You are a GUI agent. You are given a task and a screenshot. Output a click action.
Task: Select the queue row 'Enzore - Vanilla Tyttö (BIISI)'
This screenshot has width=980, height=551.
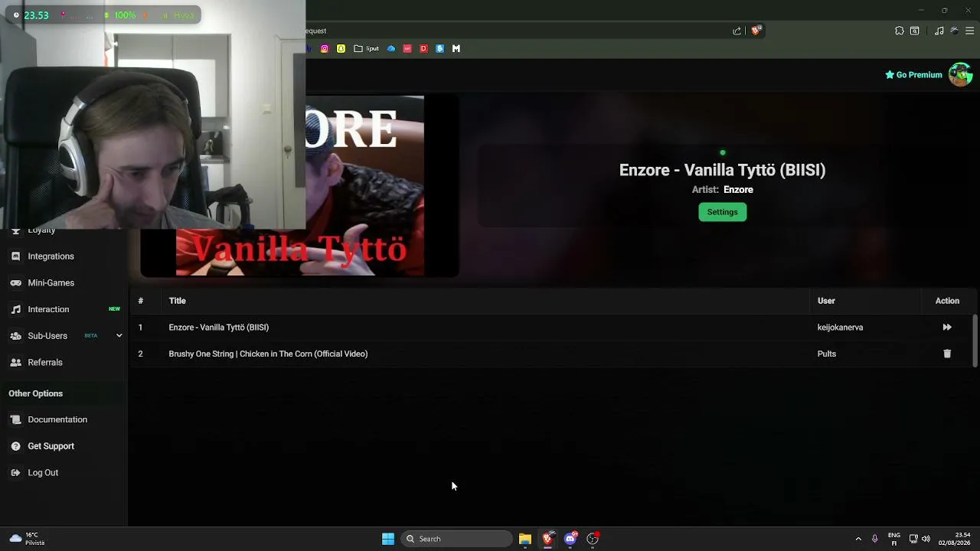pos(551,328)
